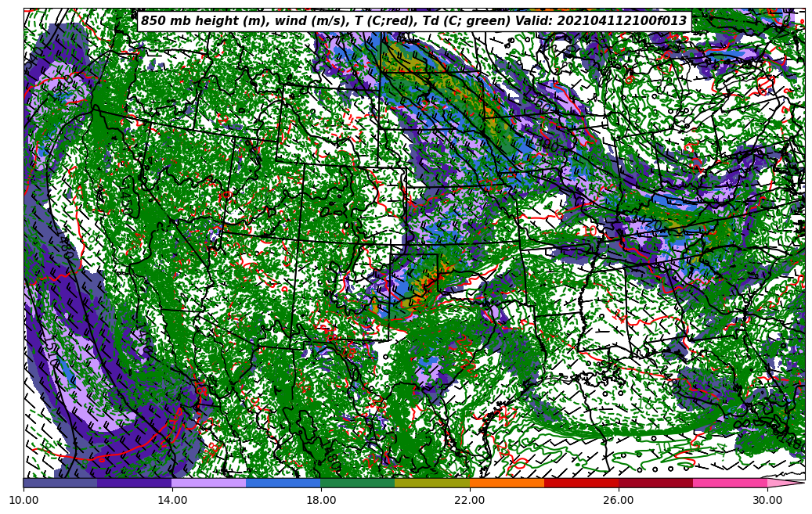Choose the olive colorbar segment before 22.00
Image resolution: width=812 pixels, height=514 pixels.
[x=432, y=483]
